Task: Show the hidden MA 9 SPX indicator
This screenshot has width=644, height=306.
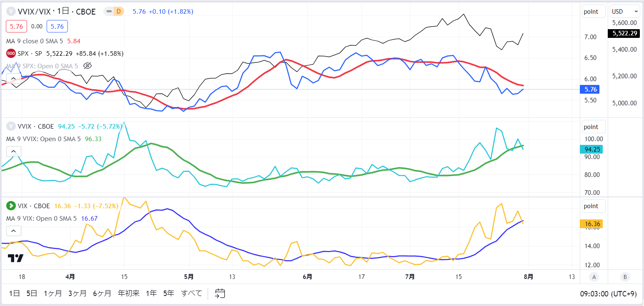Action: pyautogui.click(x=87, y=66)
